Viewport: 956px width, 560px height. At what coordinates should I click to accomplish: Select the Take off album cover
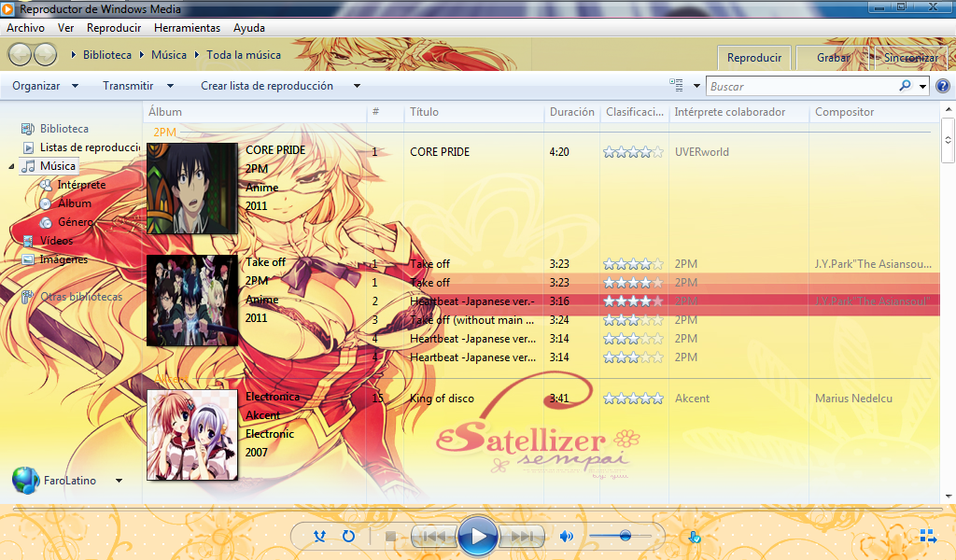[192, 301]
